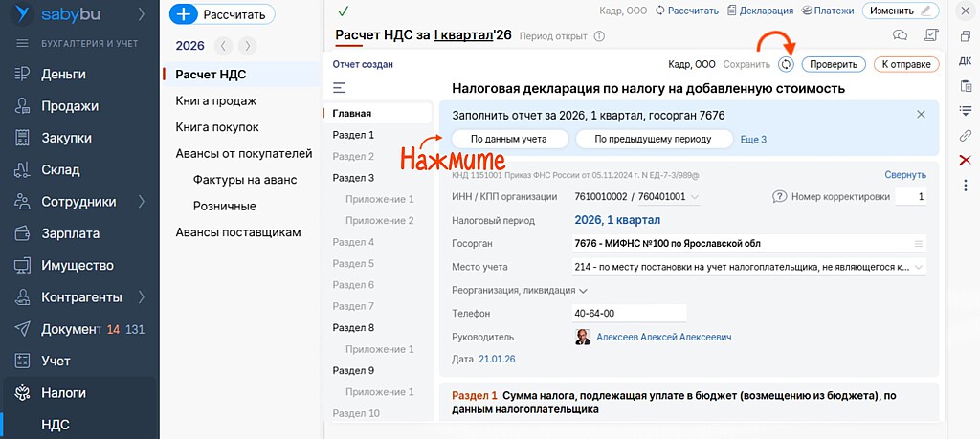Click the red delete cross icon
The image size is (980, 439).
point(965,160)
